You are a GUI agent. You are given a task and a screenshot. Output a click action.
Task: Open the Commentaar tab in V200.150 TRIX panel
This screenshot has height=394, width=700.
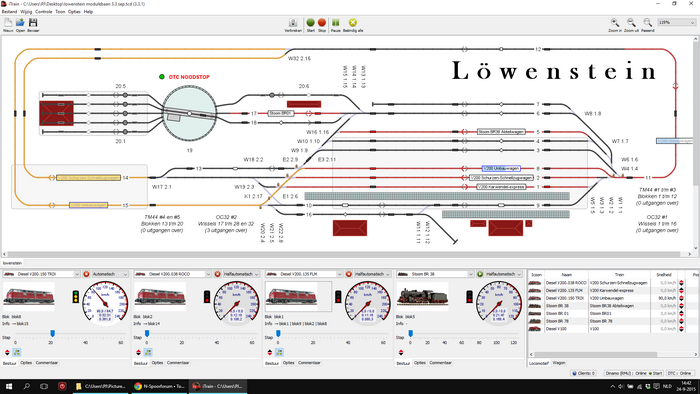tap(47, 363)
